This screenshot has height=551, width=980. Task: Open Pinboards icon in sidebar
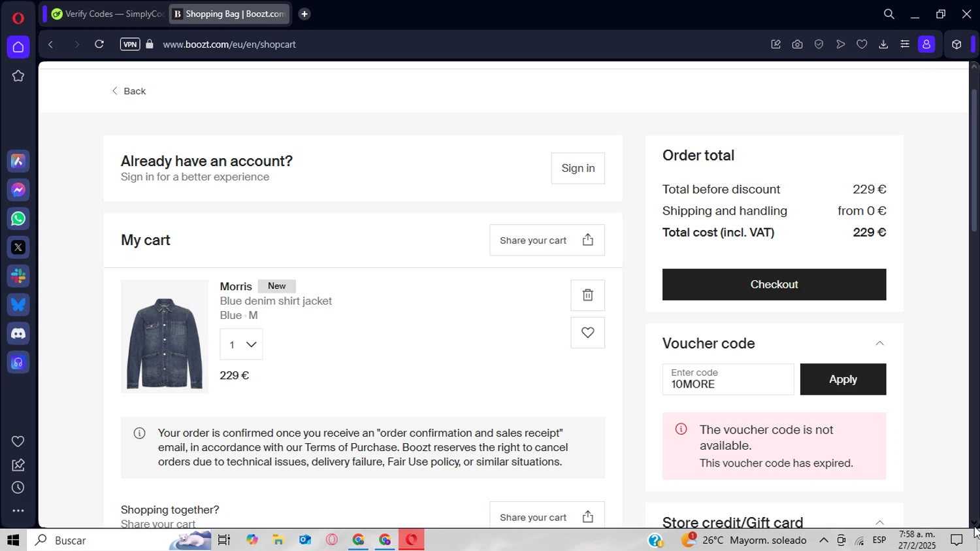[x=18, y=465]
